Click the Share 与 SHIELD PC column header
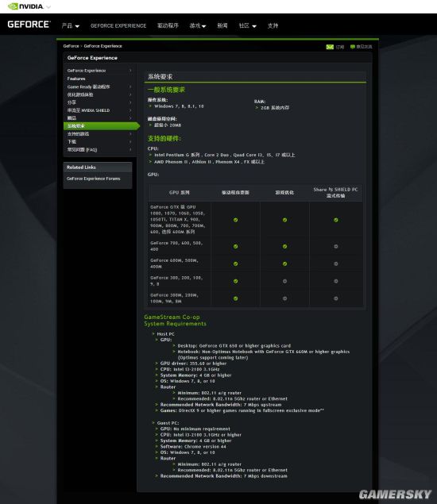Viewport: 437px width, 504px height. click(x=335, y=193)
